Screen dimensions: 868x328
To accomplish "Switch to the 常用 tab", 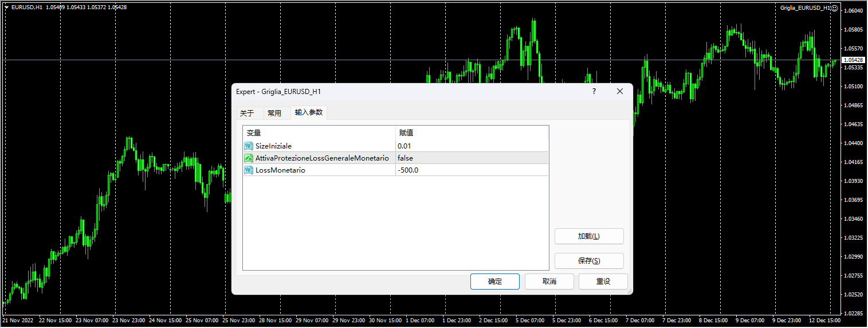I will 274,114.
